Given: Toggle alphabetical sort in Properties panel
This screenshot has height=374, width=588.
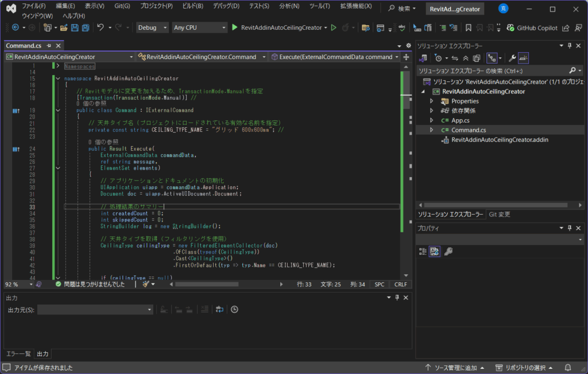Looking at the screenshot, I should pos(435,251).
